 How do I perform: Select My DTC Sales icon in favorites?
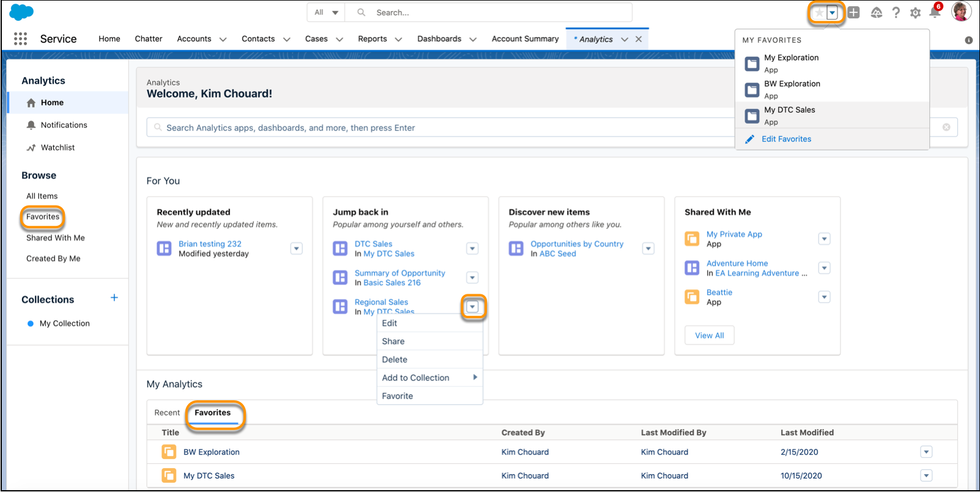(752, 116)
